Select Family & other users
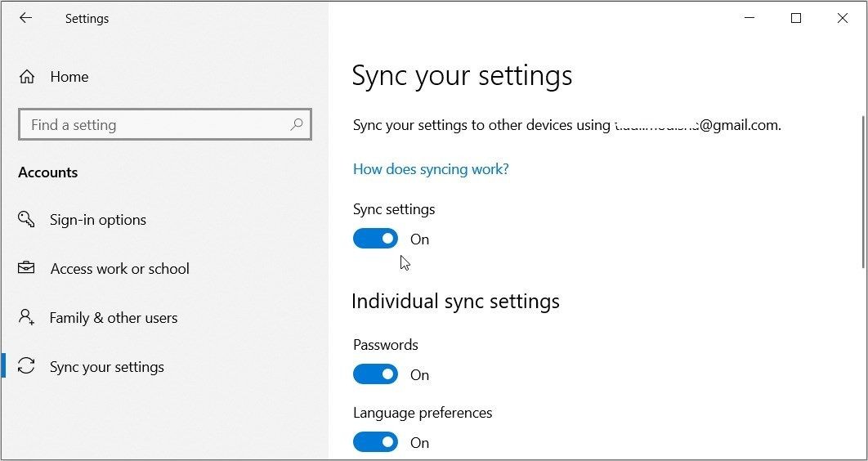The width and height of the screenshot is (868, 461). coord(114,318)
